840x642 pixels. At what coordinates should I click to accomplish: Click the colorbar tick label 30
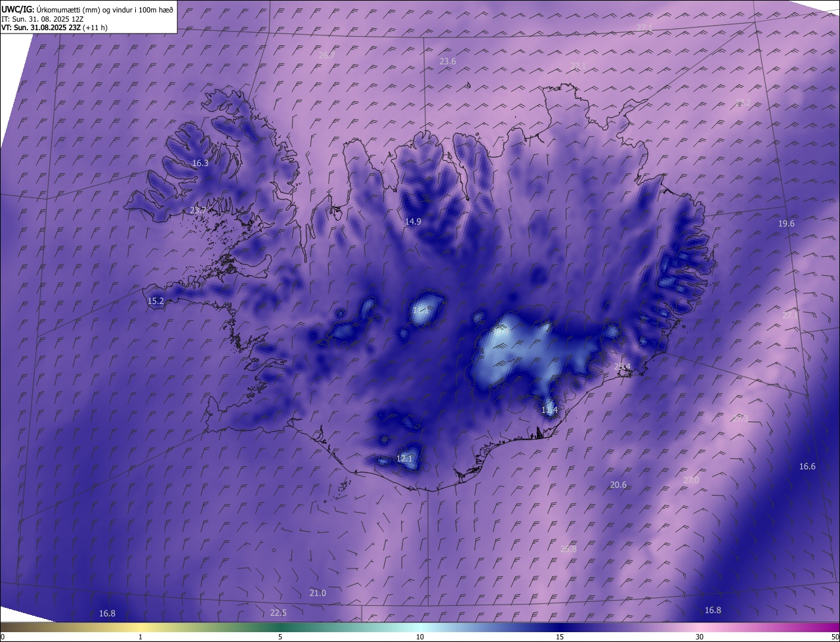coord(700,637)
